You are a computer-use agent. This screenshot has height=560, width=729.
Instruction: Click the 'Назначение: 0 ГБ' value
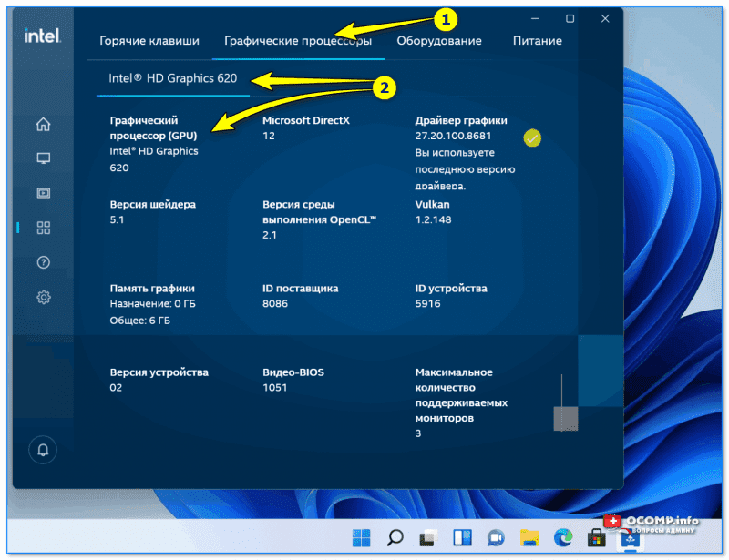(153, 304)
